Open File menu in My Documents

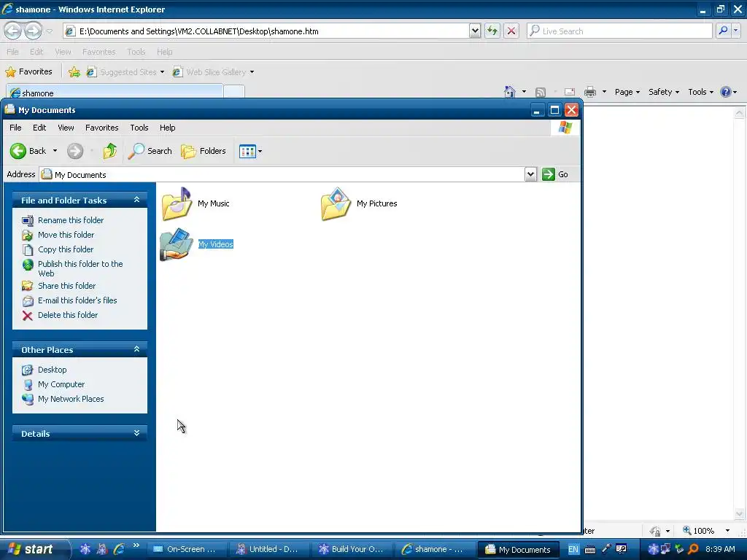(15, 128)
